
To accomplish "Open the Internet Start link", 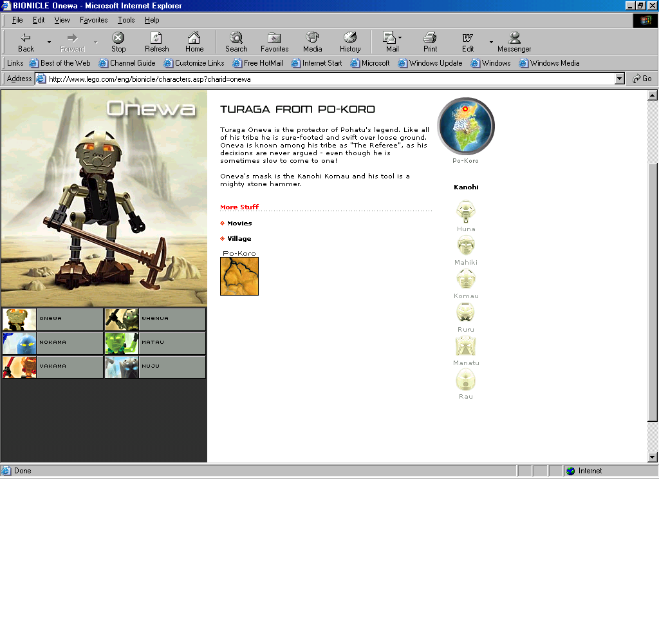I will click(317, 63).
